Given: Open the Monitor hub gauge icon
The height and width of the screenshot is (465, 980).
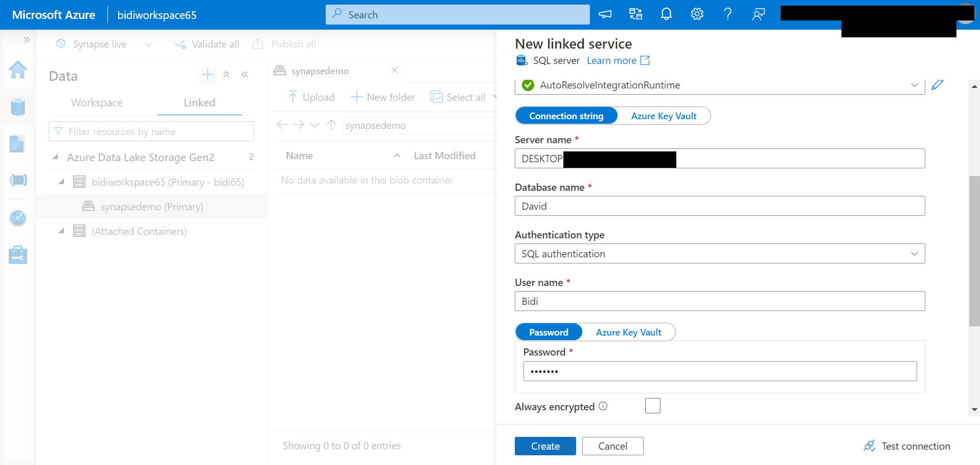Looking at the screenshot, I should click(18, 218).
